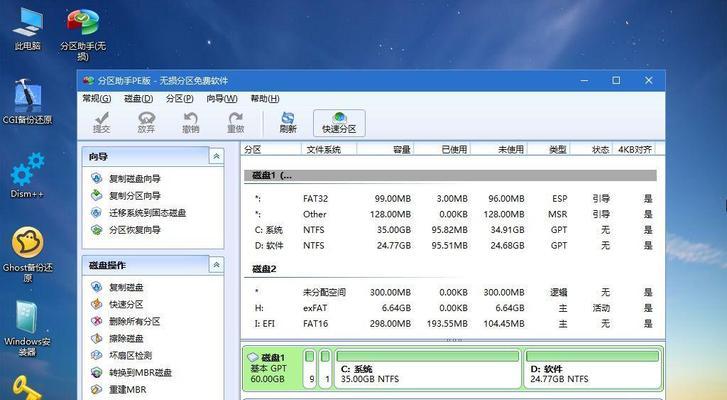The height and width of the screenshot is (400, 727).
Task: Sort by the 未使用 column header
Action: coord(498,149)
